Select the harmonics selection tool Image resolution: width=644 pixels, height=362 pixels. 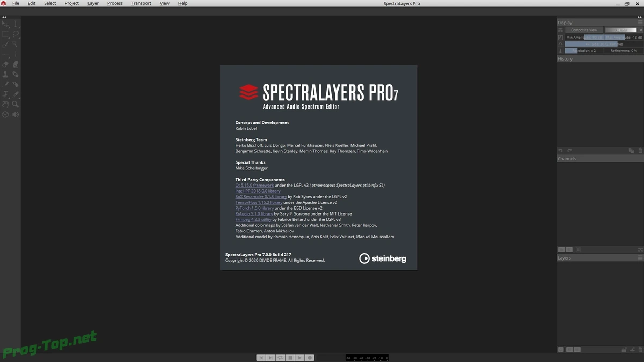[16, 54]
